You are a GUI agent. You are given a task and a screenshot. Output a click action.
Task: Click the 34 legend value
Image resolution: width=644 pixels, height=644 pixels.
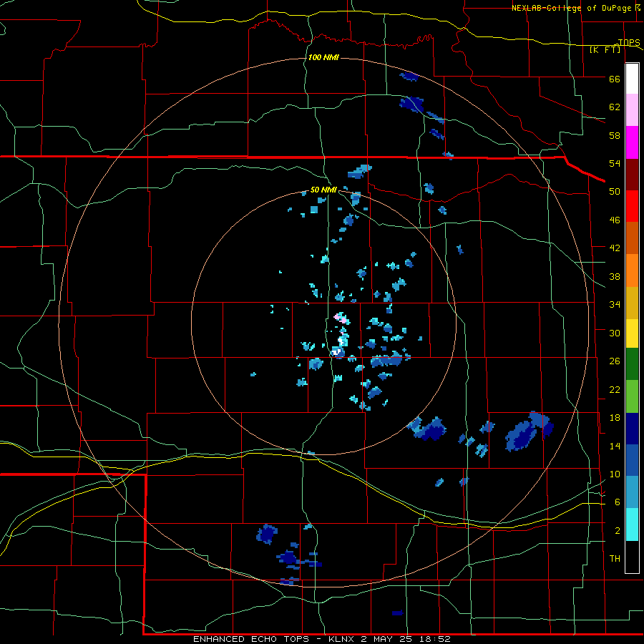[615, 304]
